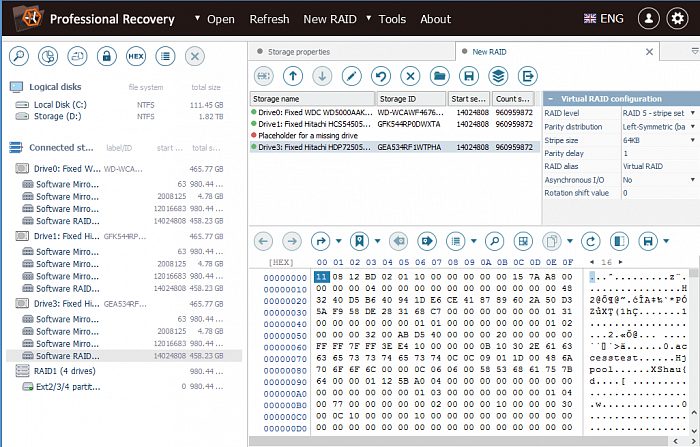This screenshot has height=447, width=700.
Task: Click the placeholder brackets icon in RAID toolbar
Action: coord(264,76)
